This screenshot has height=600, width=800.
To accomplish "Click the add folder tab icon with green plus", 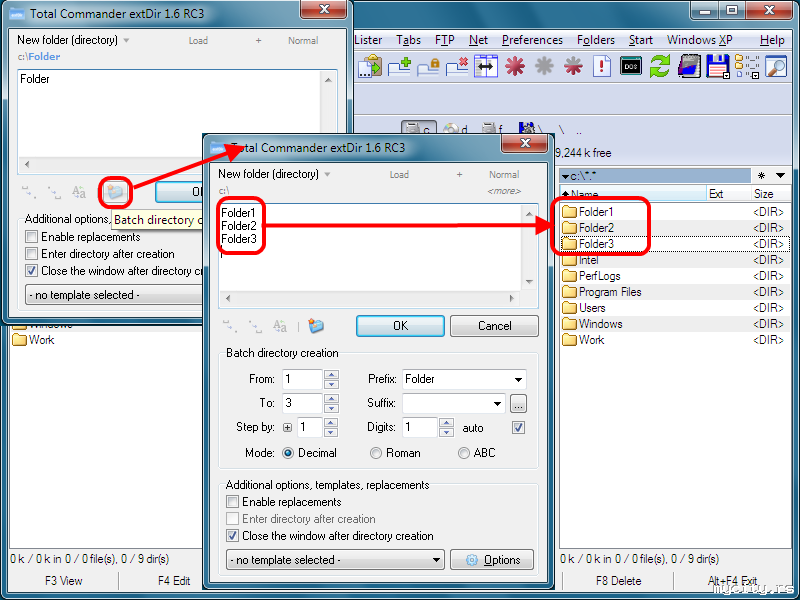I will 399,66.
